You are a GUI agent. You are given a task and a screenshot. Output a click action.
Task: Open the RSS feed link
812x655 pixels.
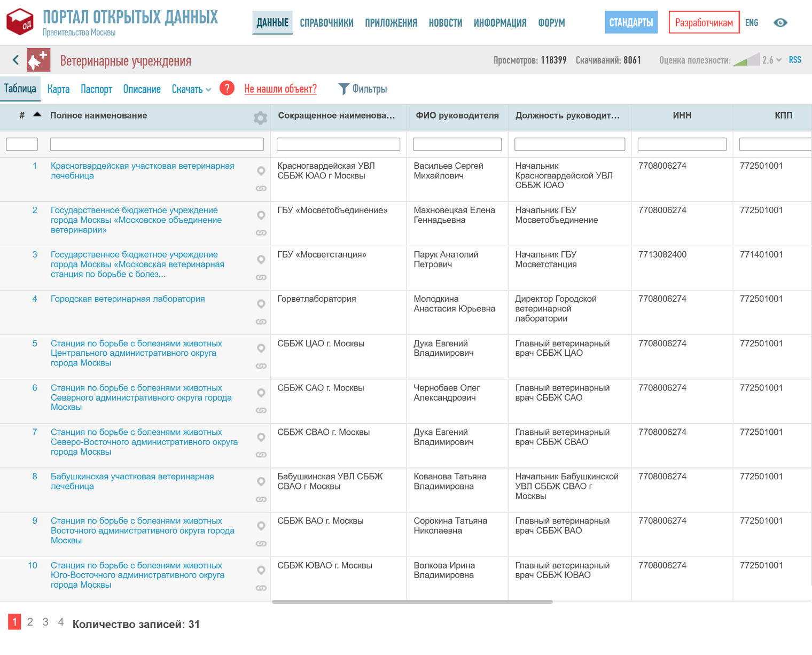pos(795,60)
